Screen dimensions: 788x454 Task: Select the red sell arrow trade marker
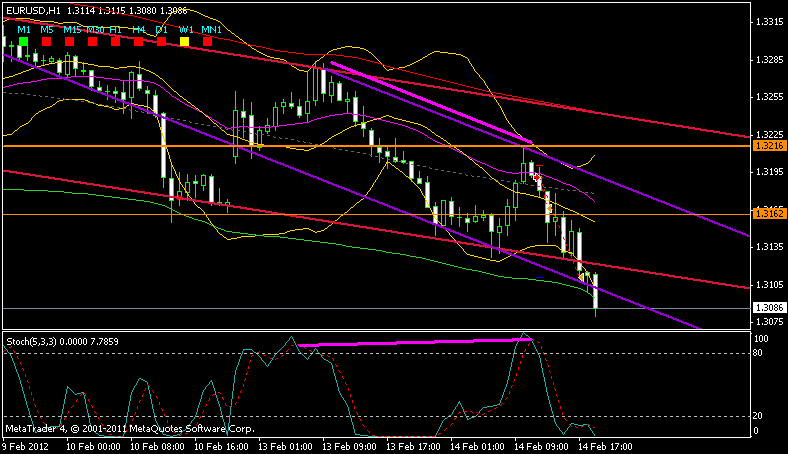[x=537, y=177]
